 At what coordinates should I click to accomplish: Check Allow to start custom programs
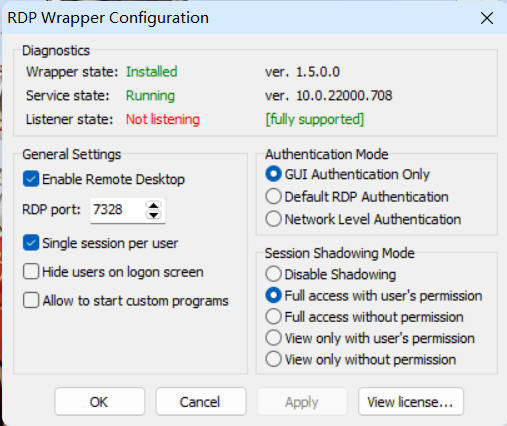pyautogui.click(x=31, y=300)
